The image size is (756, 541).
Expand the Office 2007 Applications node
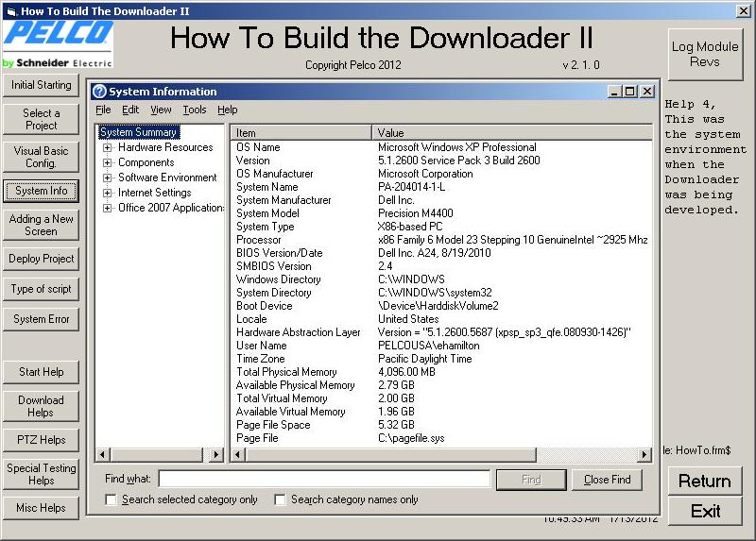pos(108,208)
